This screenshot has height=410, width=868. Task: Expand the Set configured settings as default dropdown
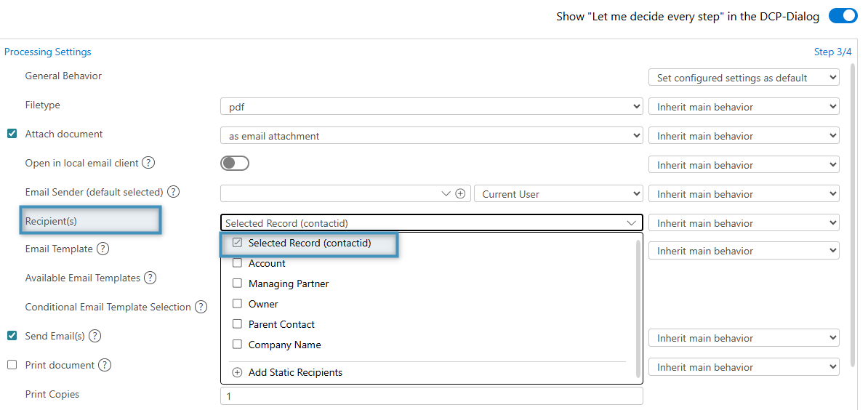[x=743, y=78]
